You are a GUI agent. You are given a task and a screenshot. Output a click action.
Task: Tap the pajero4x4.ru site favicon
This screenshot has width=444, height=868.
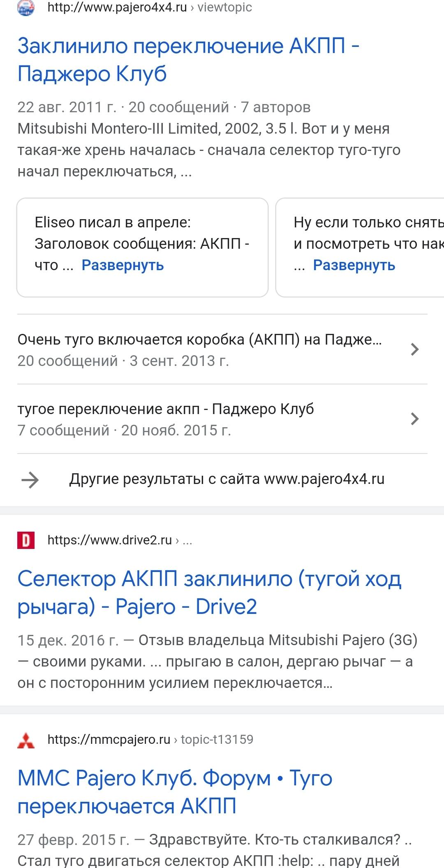pos(26,7)
